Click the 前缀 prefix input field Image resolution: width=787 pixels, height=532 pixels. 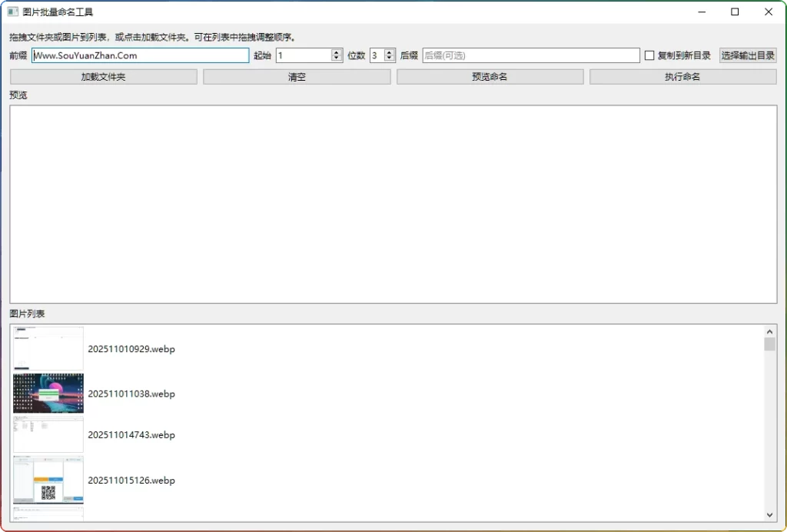[x=140, y=55]
